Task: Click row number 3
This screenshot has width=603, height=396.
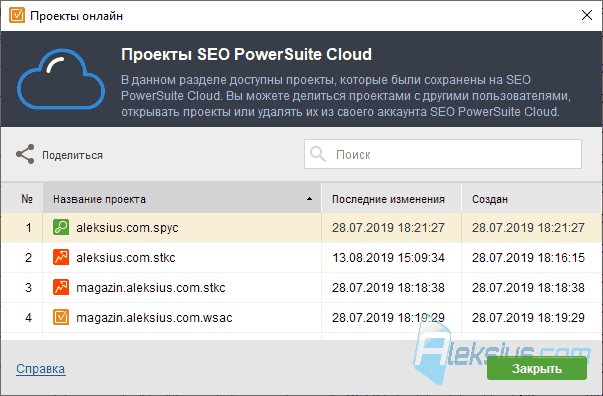Action: coord(28,288)
